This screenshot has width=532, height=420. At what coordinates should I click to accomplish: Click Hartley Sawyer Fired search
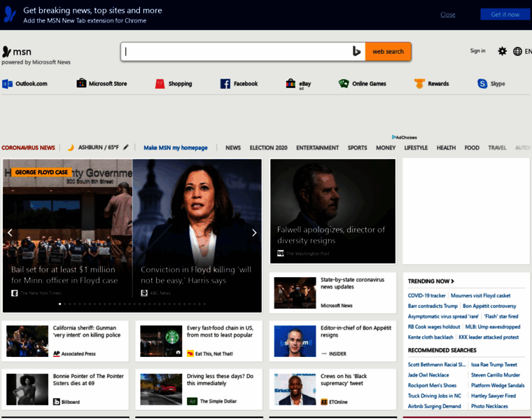point(493,395)
